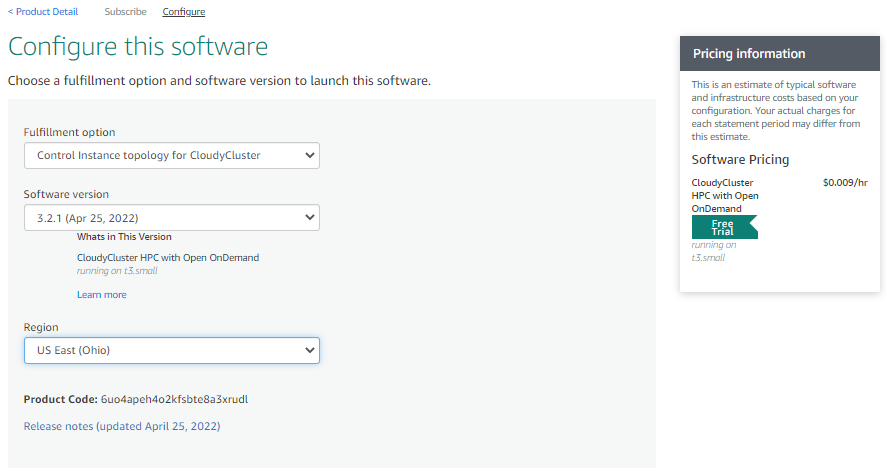Click the 'Choose a fulfillment option' instruction text
The height and width of the screenshot is (476, 886).
219,81
